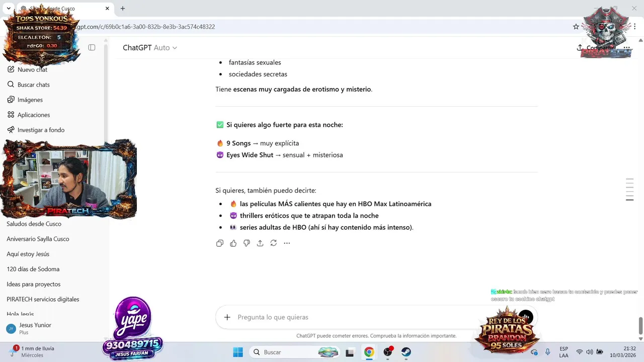This screenshot has height=362, width=644.
Task: Open OBS Studio from taskbar
Action: [388, 352]
